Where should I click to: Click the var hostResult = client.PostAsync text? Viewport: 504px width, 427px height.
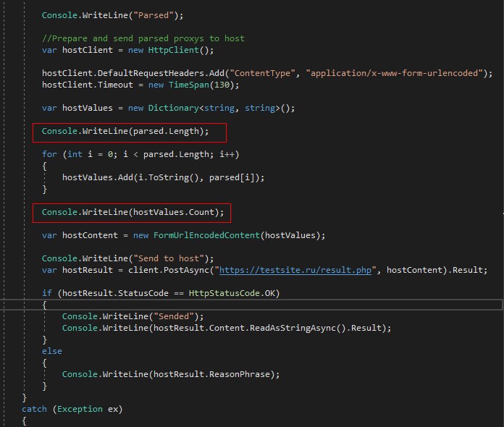coord(125,270)
